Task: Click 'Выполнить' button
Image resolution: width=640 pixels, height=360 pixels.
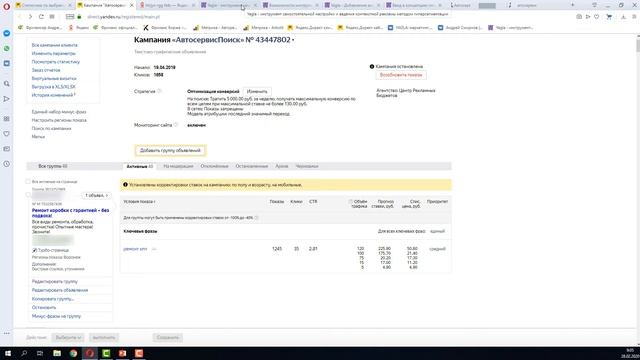Action: [104, 338]
